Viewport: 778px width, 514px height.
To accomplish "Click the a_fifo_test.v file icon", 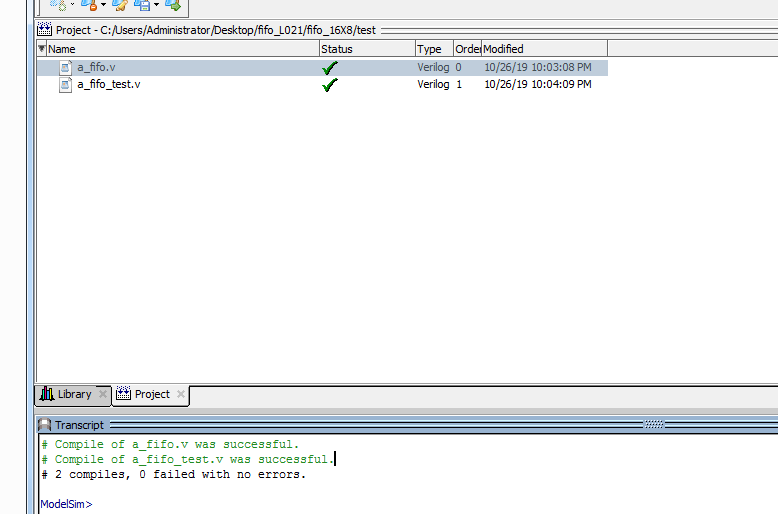I will pos(66,85).
